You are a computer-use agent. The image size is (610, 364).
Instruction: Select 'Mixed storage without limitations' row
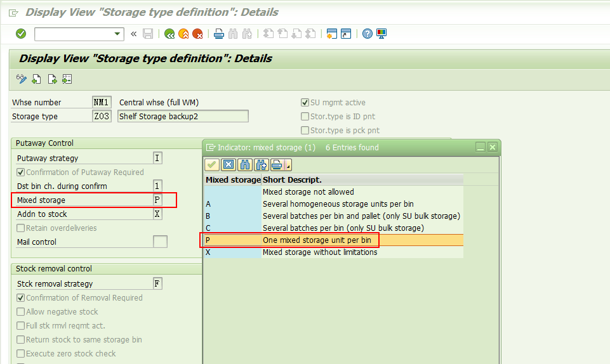point(334,252)
